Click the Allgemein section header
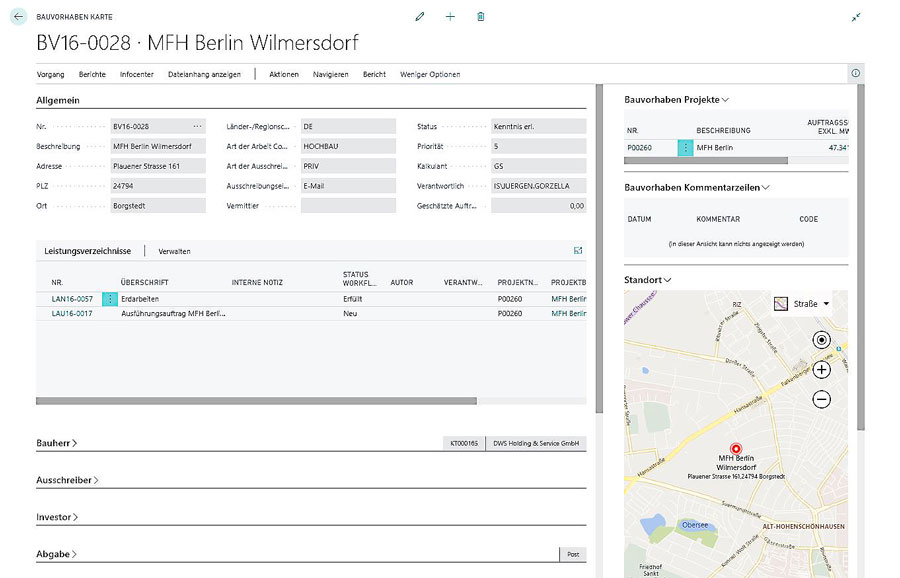This screenshot has height=578, width=900. point(58,100)
